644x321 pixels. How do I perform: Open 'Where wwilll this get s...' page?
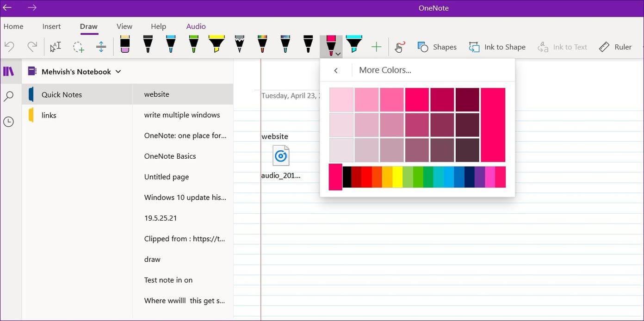pyautogui.click(x=183, y=301)
